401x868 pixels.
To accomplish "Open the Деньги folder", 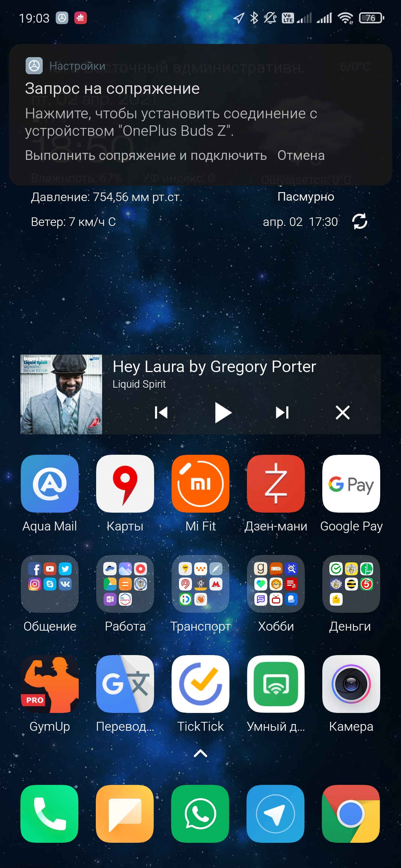I will [x=351, y=584].
